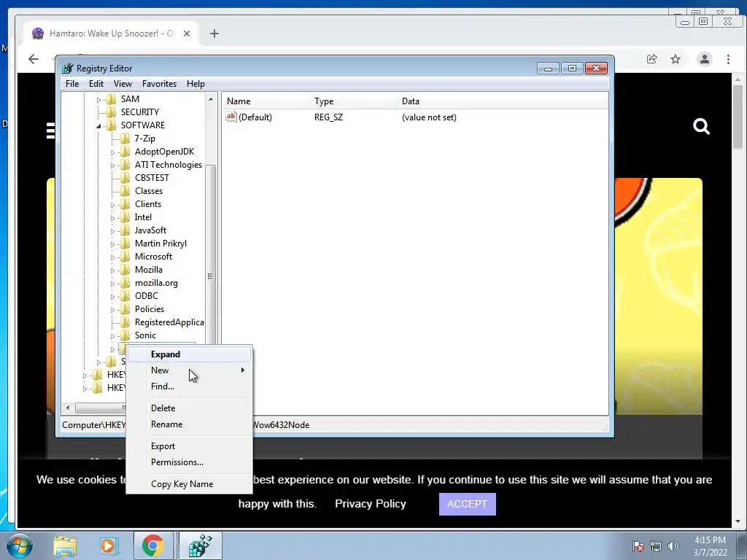
Task: Open the Favorites menu
Action: [159, 84]
